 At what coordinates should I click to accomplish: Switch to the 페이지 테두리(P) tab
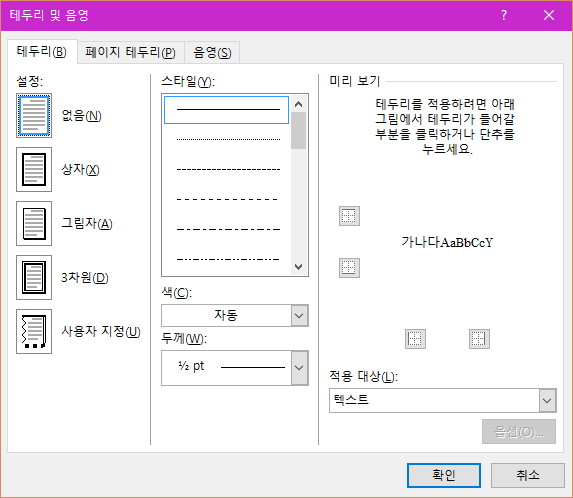pos(130,53)
